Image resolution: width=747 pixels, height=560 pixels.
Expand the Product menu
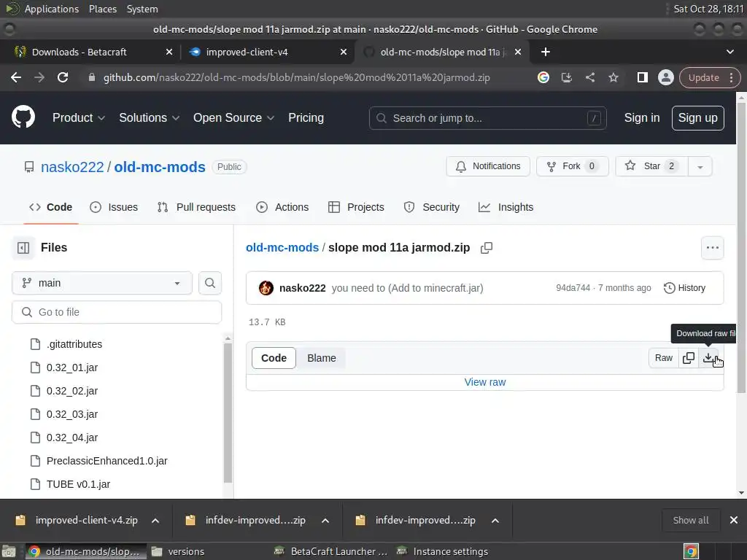(x=79, y=117)
